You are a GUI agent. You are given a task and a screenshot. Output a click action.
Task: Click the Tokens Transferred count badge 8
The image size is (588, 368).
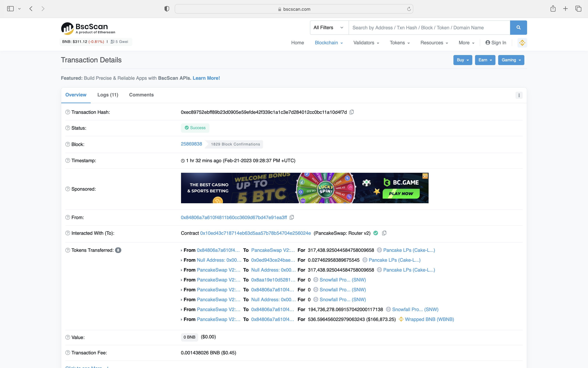(x=118, y=250)
